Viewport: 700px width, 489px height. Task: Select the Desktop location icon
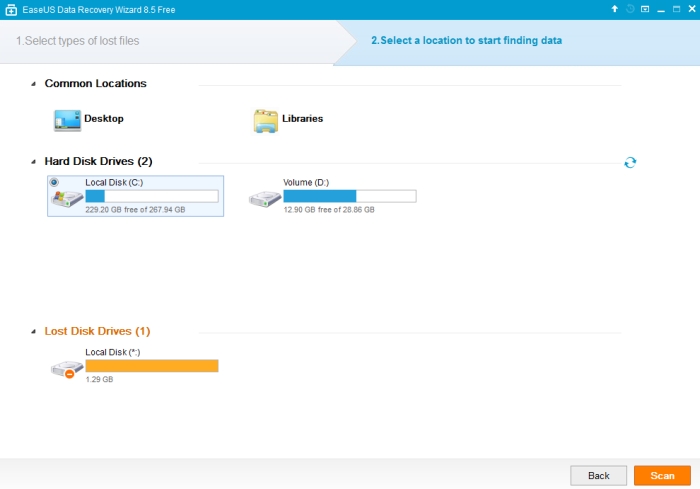(67, 120)
